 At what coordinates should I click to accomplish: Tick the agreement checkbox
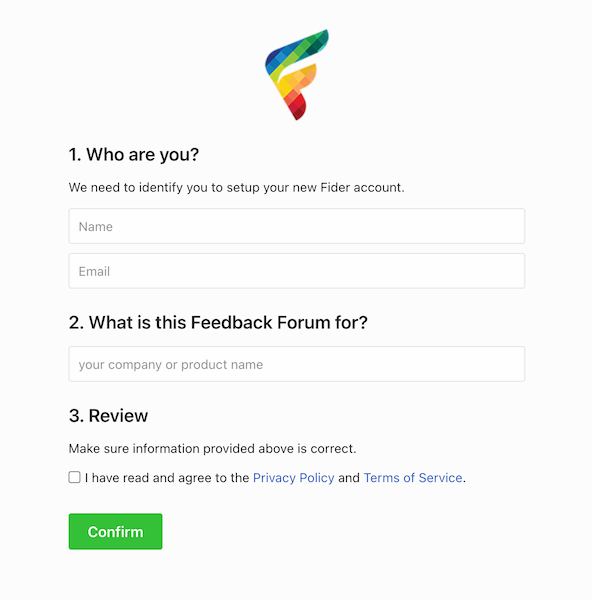(74, 477)
